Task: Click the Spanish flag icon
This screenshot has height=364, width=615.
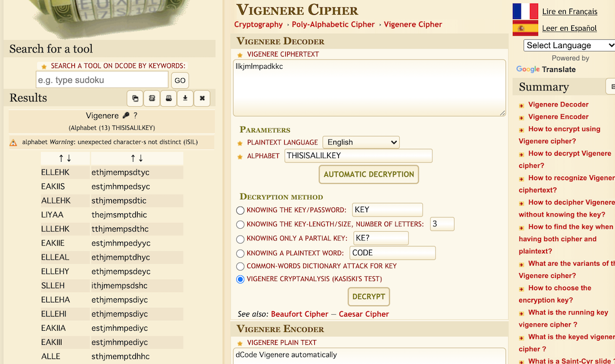Action: [x=525, y=28]
